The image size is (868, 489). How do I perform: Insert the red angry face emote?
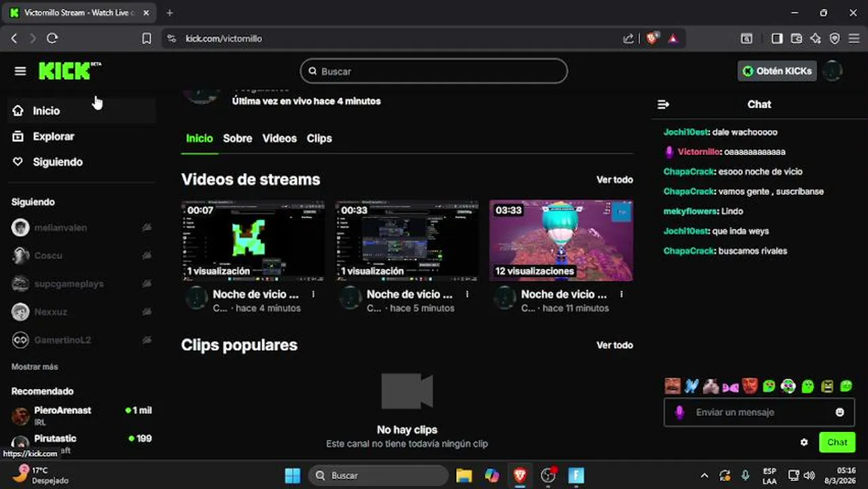pos(749,386)
